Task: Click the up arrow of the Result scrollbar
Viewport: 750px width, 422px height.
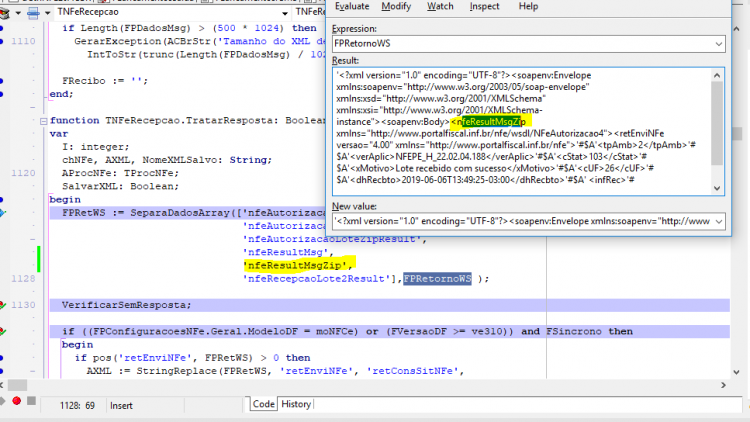Action: tap(717, 75)
